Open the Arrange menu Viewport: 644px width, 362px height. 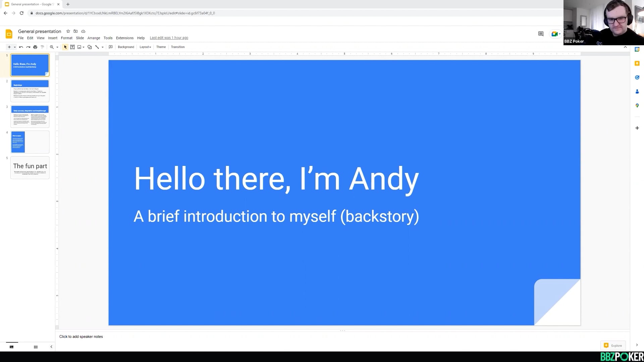coord(94,38)
